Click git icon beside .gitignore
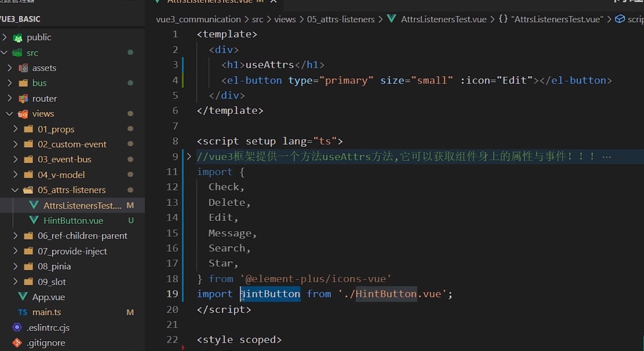This screenshot has width=644, height=351. tap(17, 343)
